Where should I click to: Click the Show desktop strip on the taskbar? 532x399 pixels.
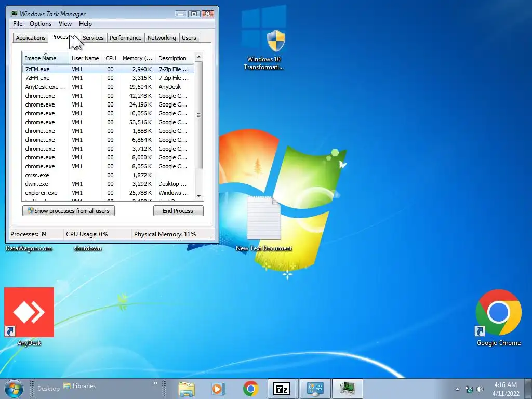pyautogui.click(x=528, y=389)
